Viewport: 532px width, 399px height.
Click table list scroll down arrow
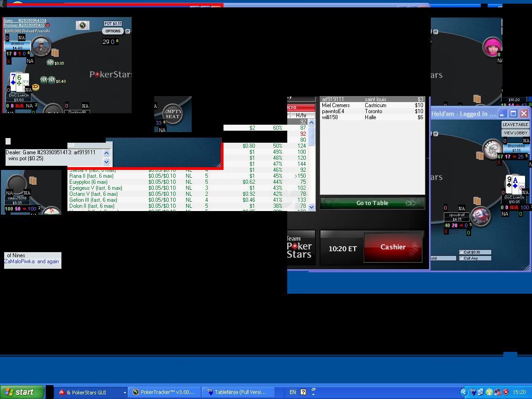click(x=311, y=206)
